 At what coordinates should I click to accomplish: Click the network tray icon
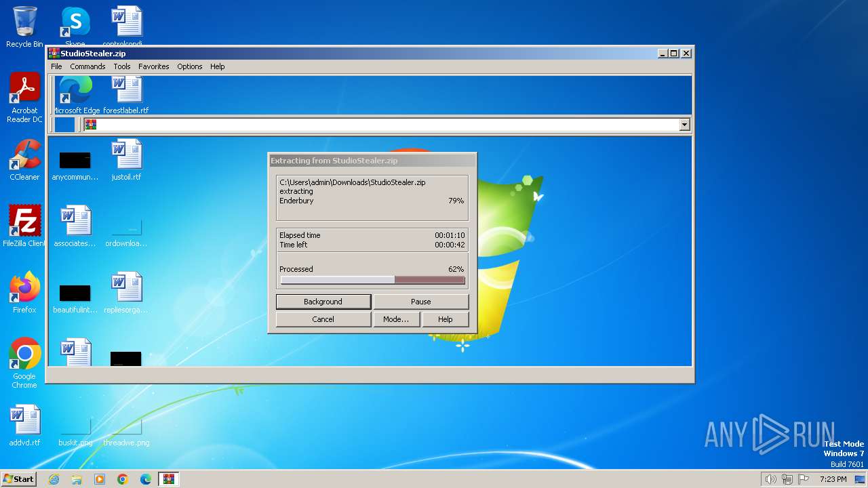(x=787, y=479)
